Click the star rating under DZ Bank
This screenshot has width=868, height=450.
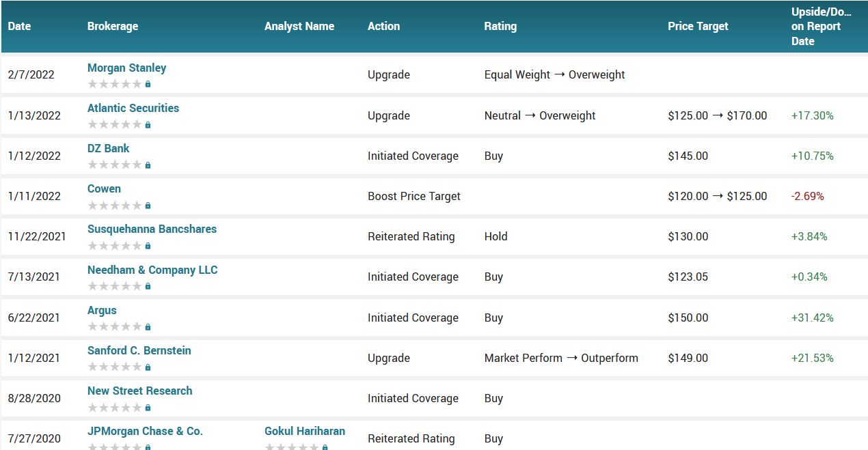tap(115, 165)
